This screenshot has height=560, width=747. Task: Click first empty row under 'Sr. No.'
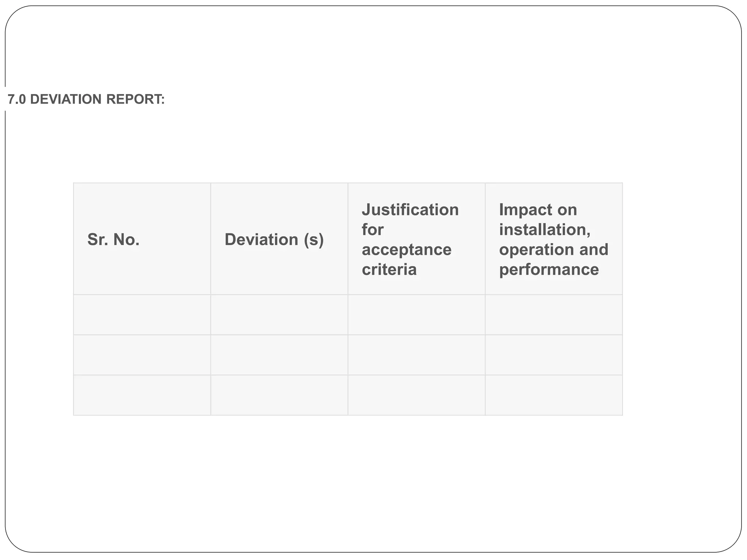pyautogui.click(x=142, y=315)
